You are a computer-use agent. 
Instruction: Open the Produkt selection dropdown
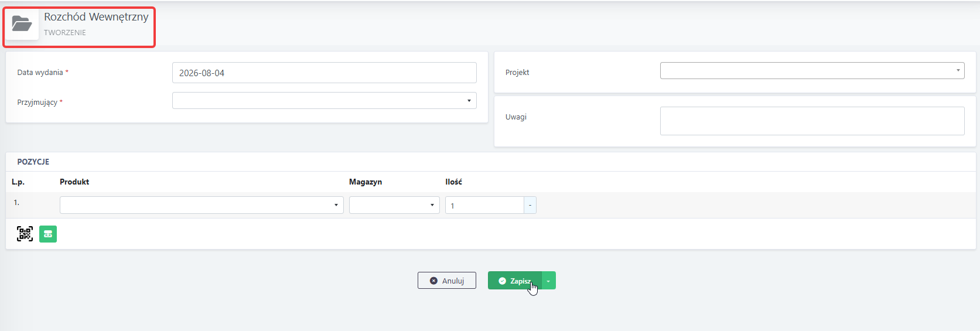(x=202, y=205)
